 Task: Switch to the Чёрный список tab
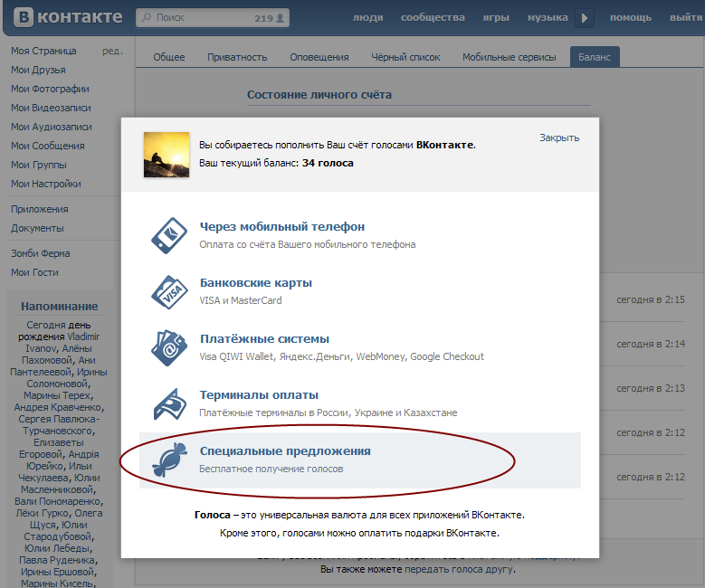pos(405,57)
